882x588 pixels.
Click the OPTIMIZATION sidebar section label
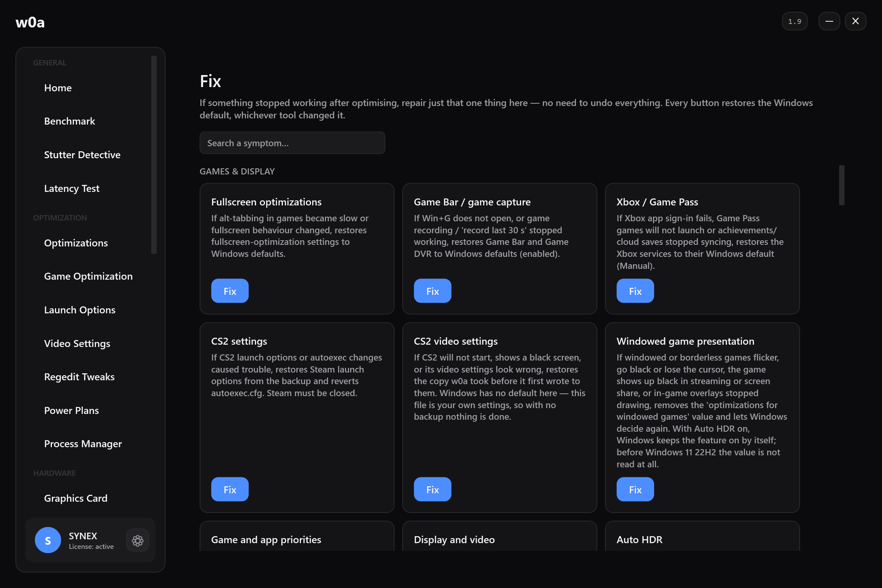[60, 218]
